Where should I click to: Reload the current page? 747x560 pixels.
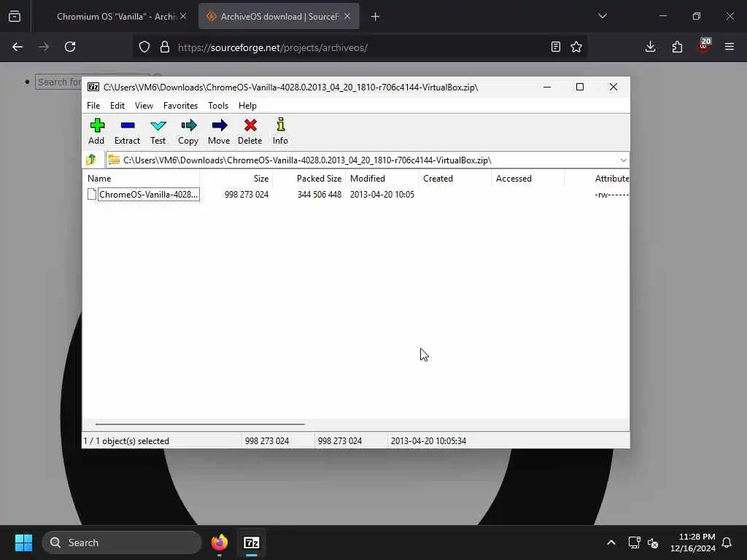pos(70,47)
